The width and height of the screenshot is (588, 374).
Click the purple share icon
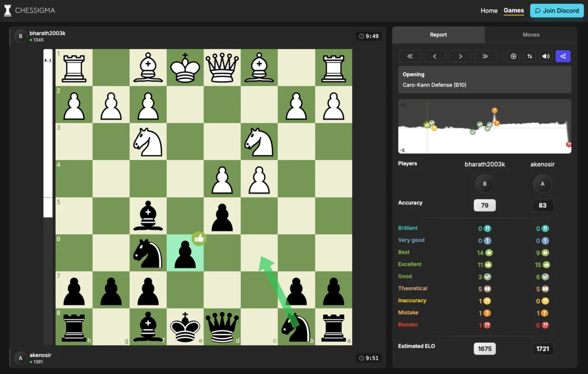tap(563, 56)
